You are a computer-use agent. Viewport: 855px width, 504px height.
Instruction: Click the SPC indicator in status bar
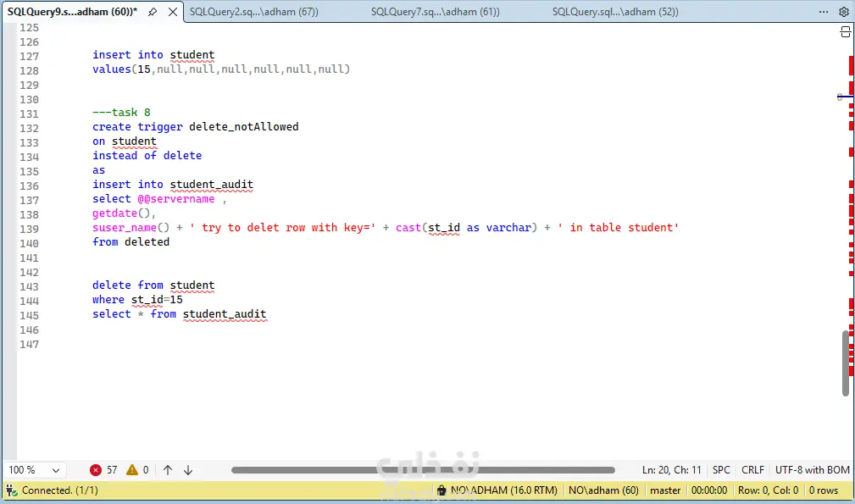point(721,469)
